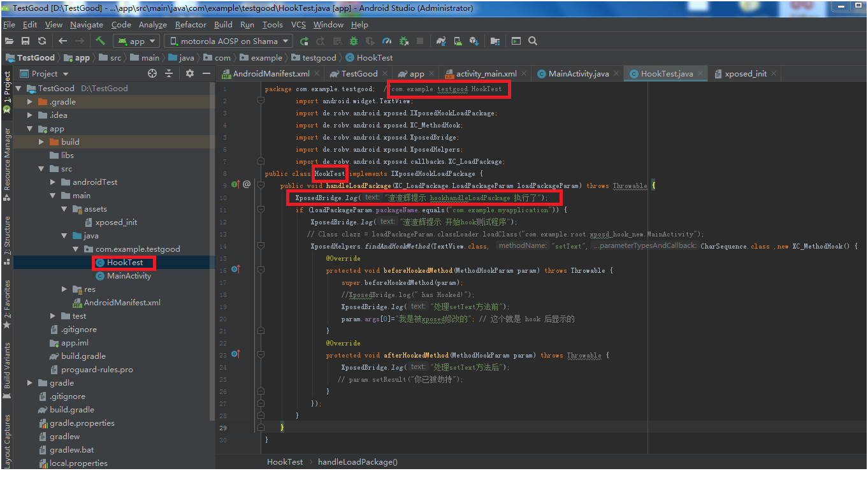Open the AVD Manager icon
The width and height of the screenshot is (868, 501).
tap(458, 41)
